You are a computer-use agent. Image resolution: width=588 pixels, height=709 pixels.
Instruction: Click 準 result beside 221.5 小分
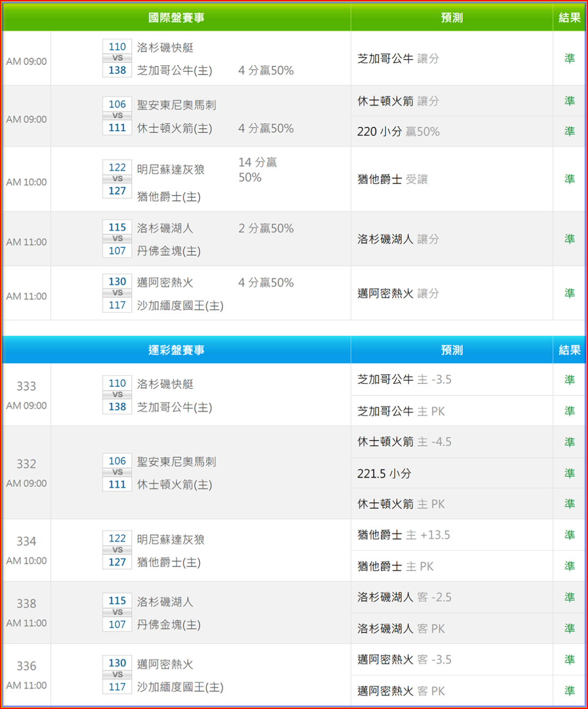click(569, 473)
